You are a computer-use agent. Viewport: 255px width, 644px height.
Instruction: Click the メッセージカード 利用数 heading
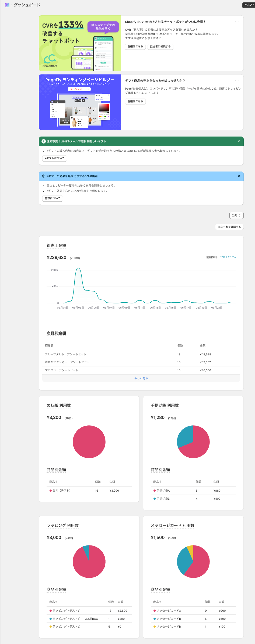pos(173,526)
